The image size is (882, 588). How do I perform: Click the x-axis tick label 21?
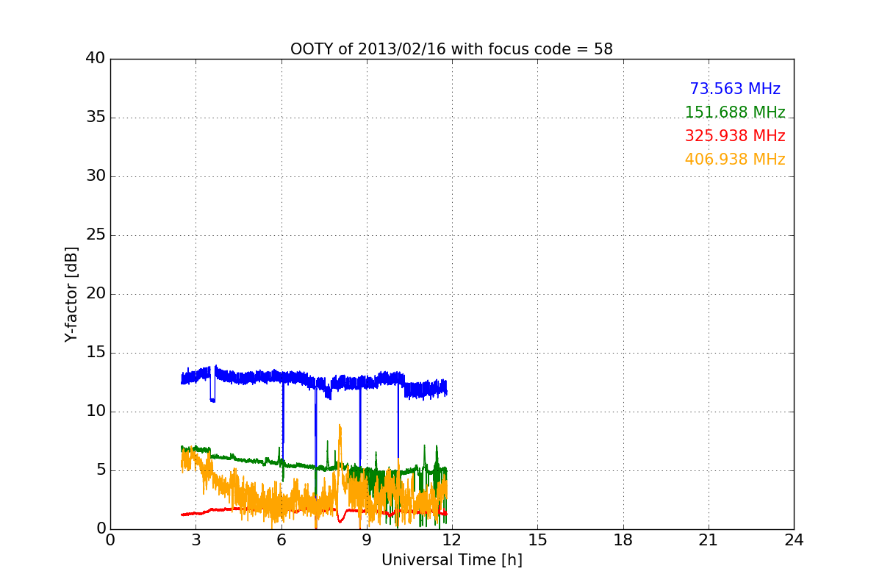tap(709, 540)
